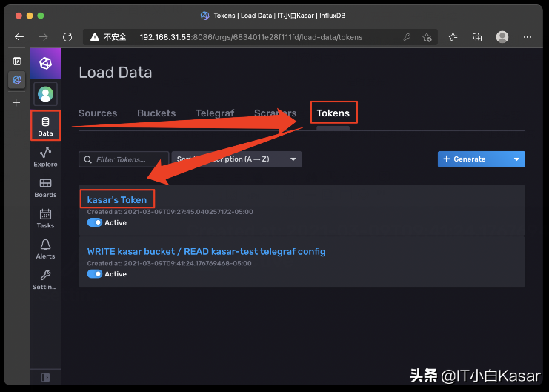
Task: Switch to the Buckets tab
Action: point(156,113)
